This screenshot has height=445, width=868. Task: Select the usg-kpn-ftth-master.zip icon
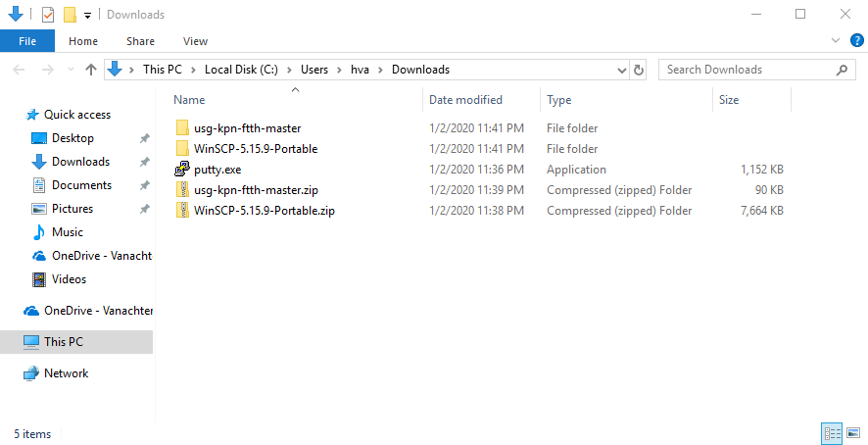pyautogui.click(x=182, y=189)
